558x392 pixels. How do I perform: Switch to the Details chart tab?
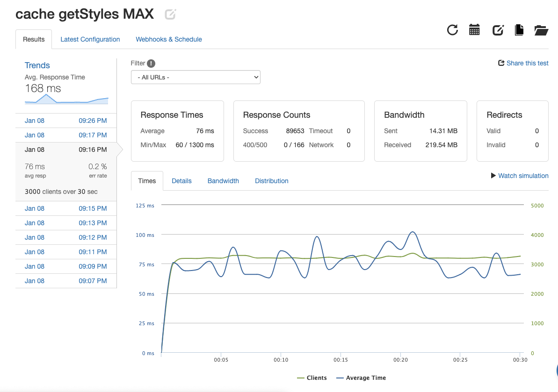(x=181, y=181)
